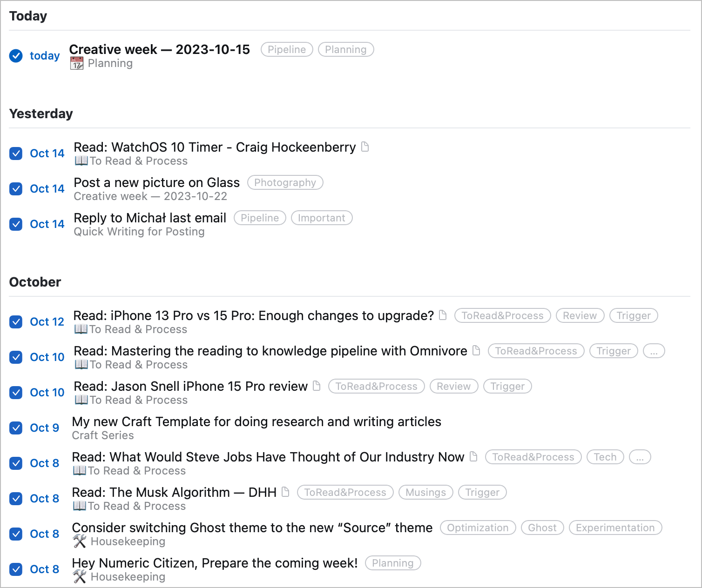Click tools icon under Hey Numeric Citizen task

point(80,577)
